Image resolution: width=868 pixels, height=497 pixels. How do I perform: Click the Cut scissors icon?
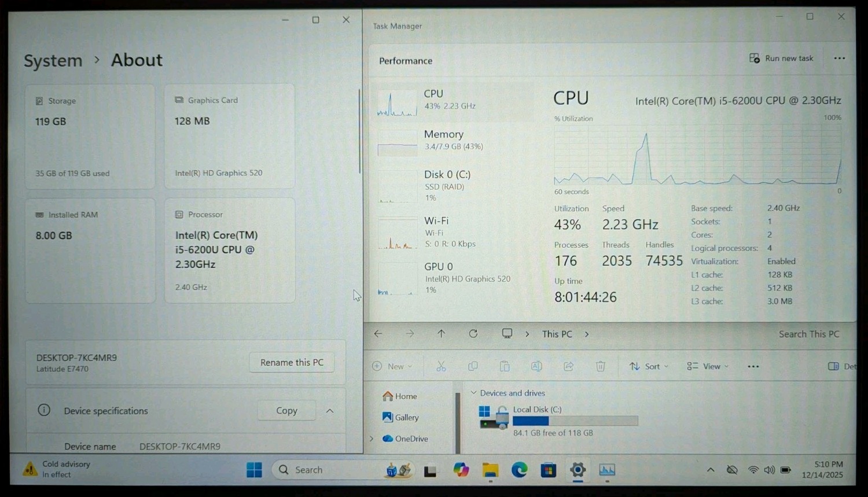[441, 366]
